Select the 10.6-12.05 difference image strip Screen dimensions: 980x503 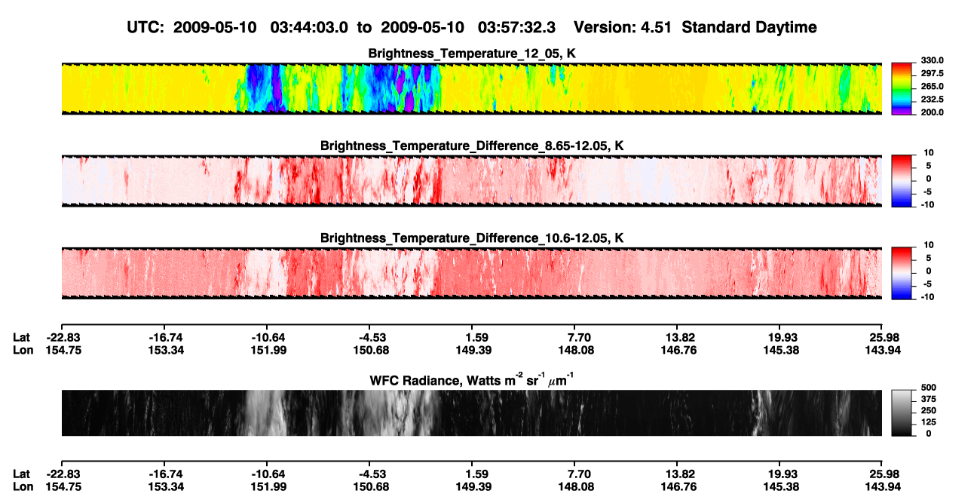point(471,272)
